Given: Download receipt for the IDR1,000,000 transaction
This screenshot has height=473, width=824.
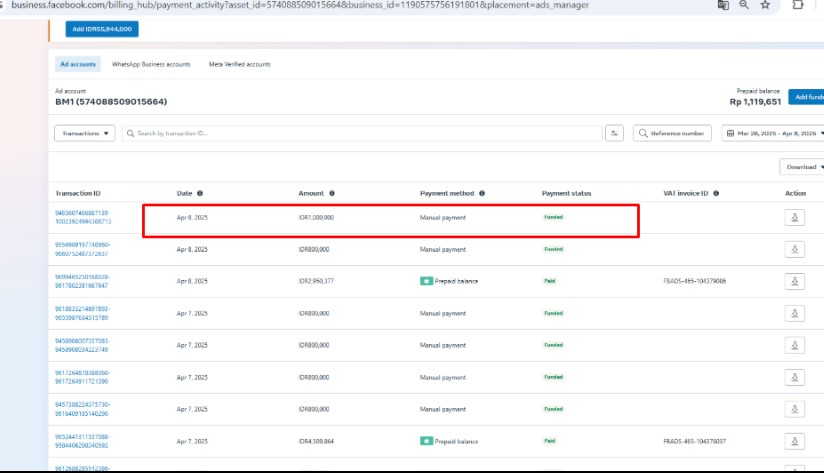Looking at the screenshot, I should coord(795,217).
